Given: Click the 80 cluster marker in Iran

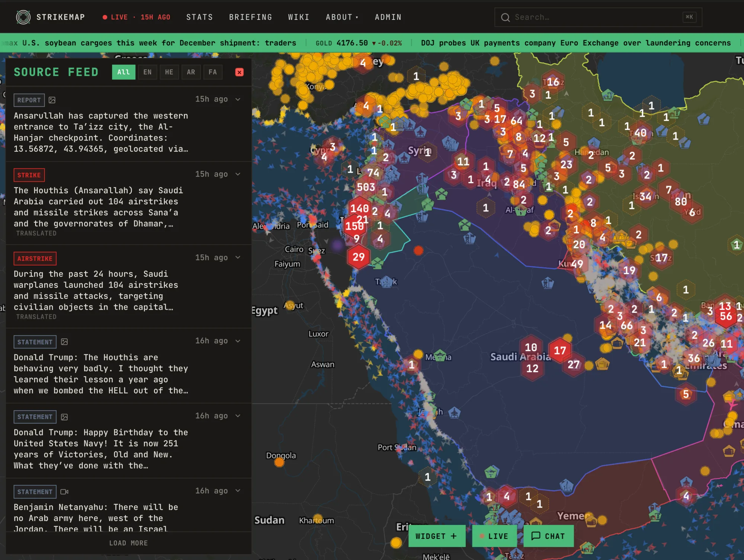Looking at the screenshot, I should 681,202.
